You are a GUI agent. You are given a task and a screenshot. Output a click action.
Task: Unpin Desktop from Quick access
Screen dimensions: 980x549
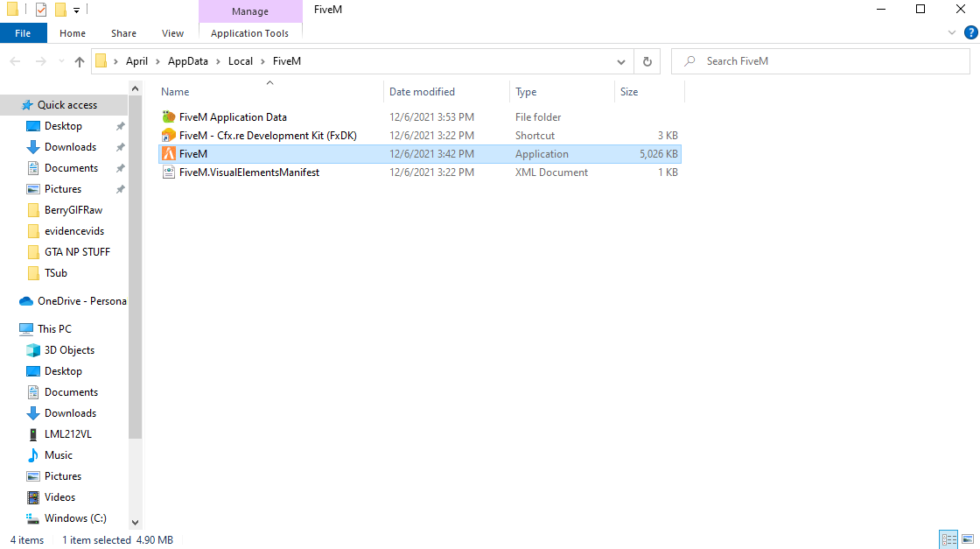tap(120, 126)
